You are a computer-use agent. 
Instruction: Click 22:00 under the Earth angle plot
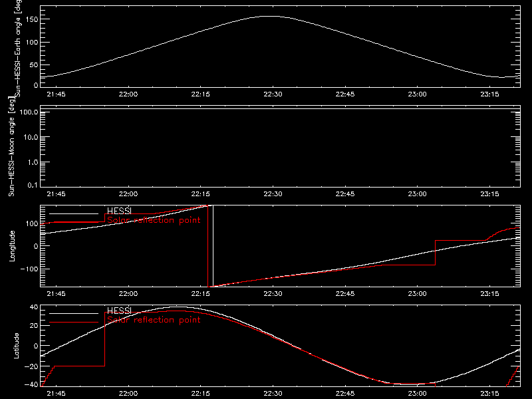[x=128, y=94]
